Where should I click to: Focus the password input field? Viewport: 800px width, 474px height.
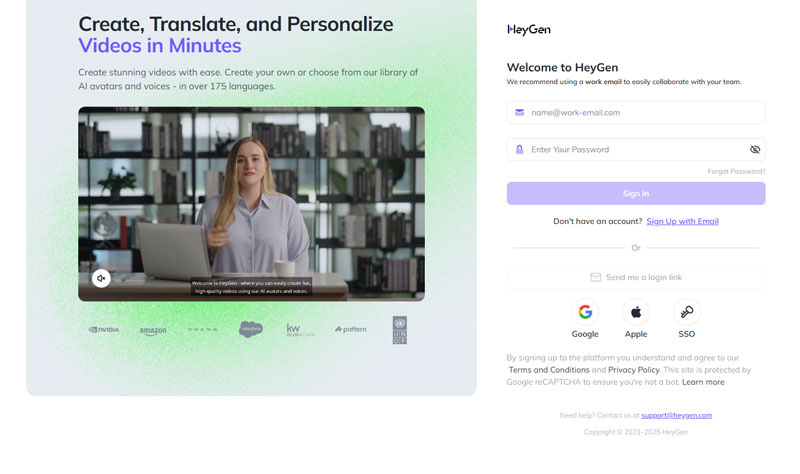tap(636, 149)
